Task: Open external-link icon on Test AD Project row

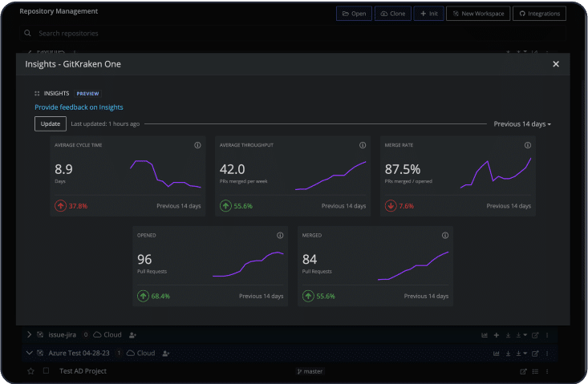Action: click(x=524, y=372)
